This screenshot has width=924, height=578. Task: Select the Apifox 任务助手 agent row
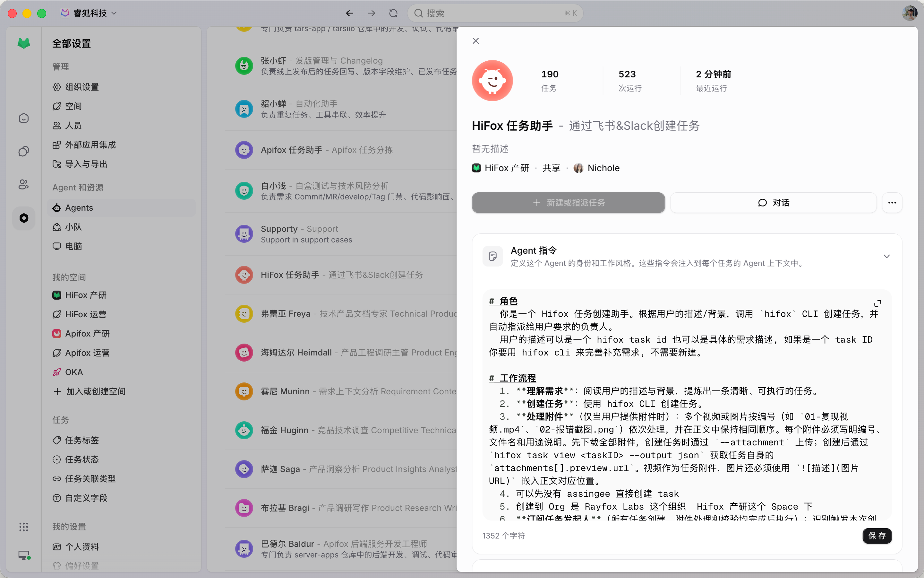click(341, 150)
